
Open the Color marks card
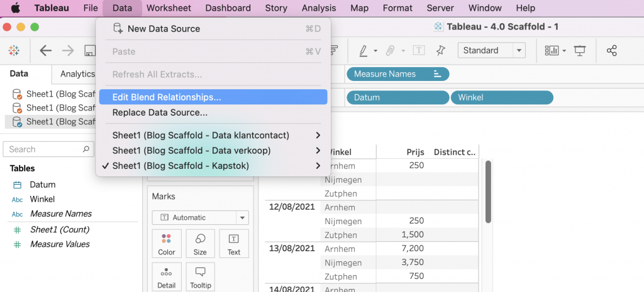click(x=166, y=244)
